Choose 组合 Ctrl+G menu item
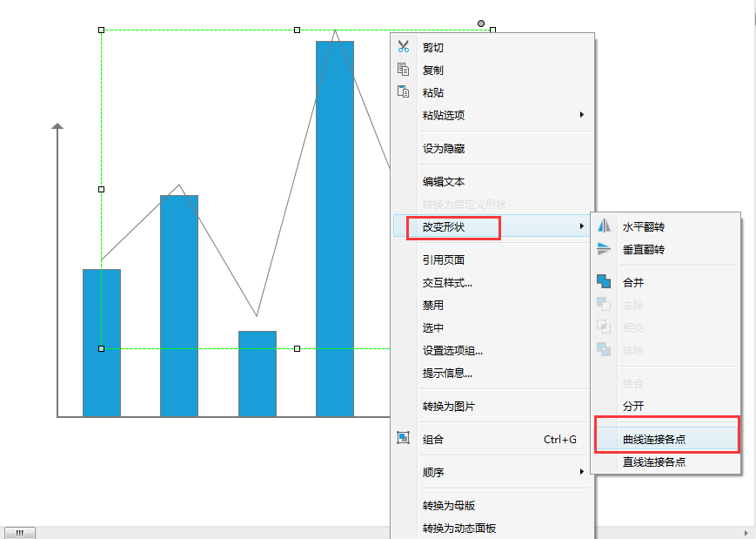This screenshot has width=756, height=539. click(x=492, y=439)
